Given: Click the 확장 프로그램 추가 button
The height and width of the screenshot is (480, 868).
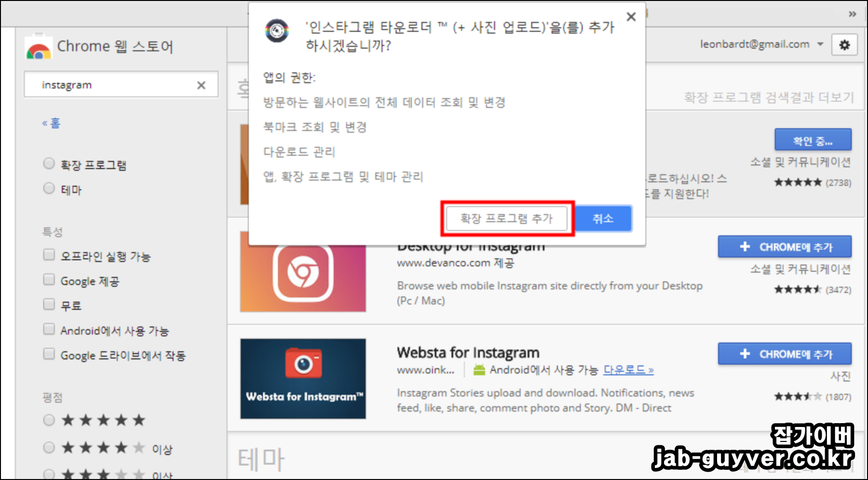Looking at the screenshot, I should pyautogui.click(x=506, y=219).
